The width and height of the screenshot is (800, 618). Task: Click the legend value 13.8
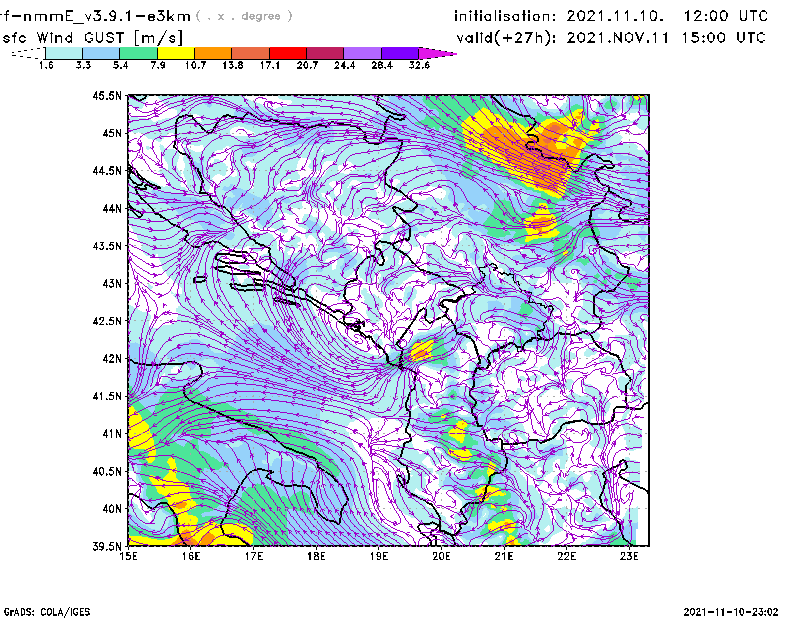coord(233,65)
